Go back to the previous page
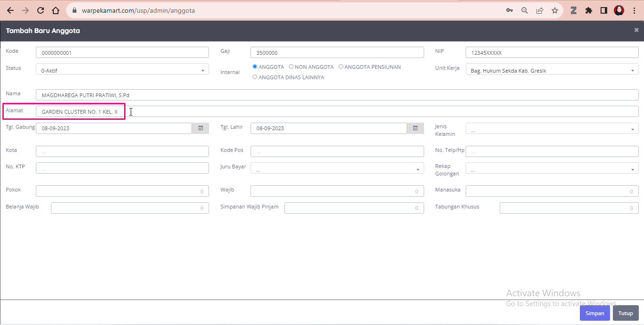The width and height of the screenshot is (644, 325). pyautogui.click(x=10, y=10)
